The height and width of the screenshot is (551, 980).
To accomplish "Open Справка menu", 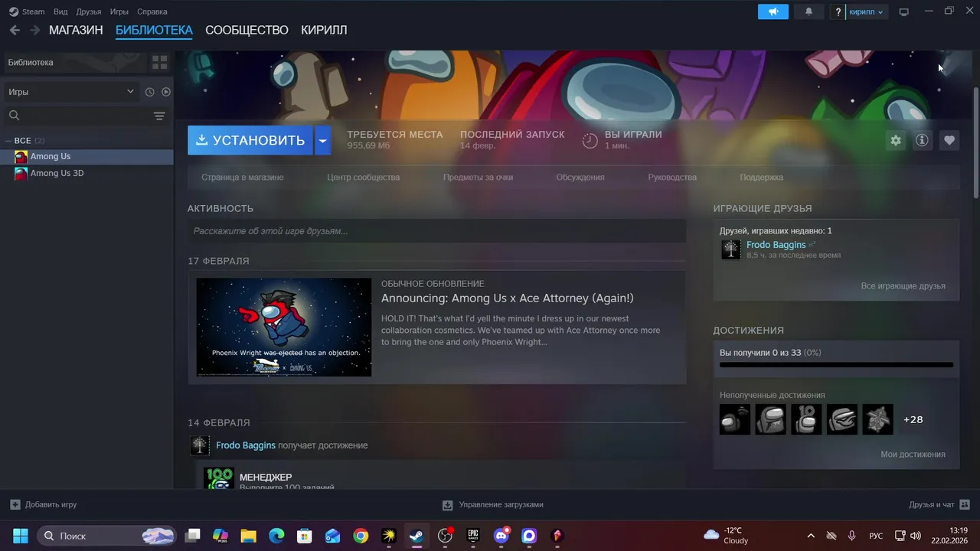I will (x=152, y=11).
